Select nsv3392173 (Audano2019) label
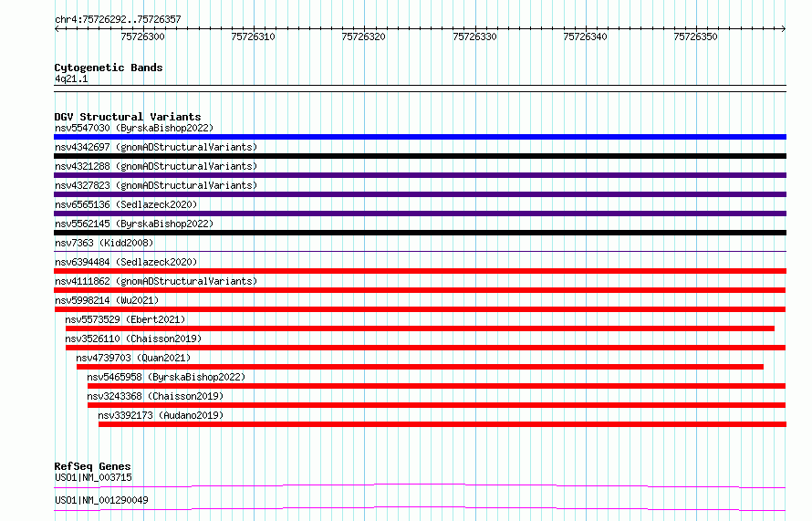 point(161,415)
